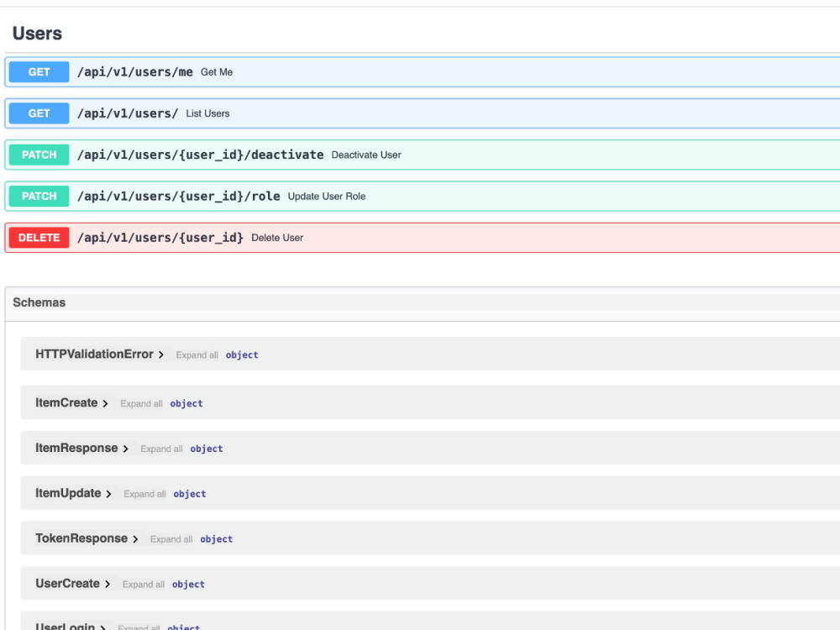The image size is (840, 630).
Task: Click the Get Me summary text
Action: [x=217, y=71]
